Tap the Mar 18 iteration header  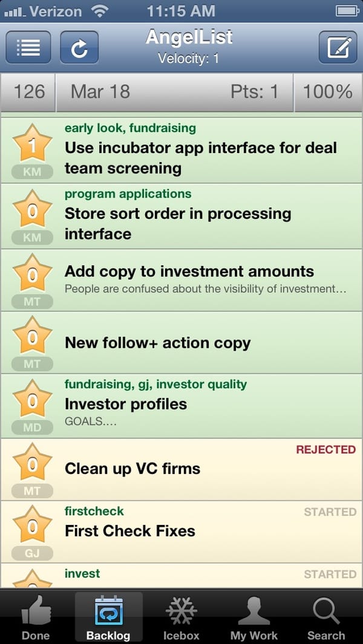(100, 92)
